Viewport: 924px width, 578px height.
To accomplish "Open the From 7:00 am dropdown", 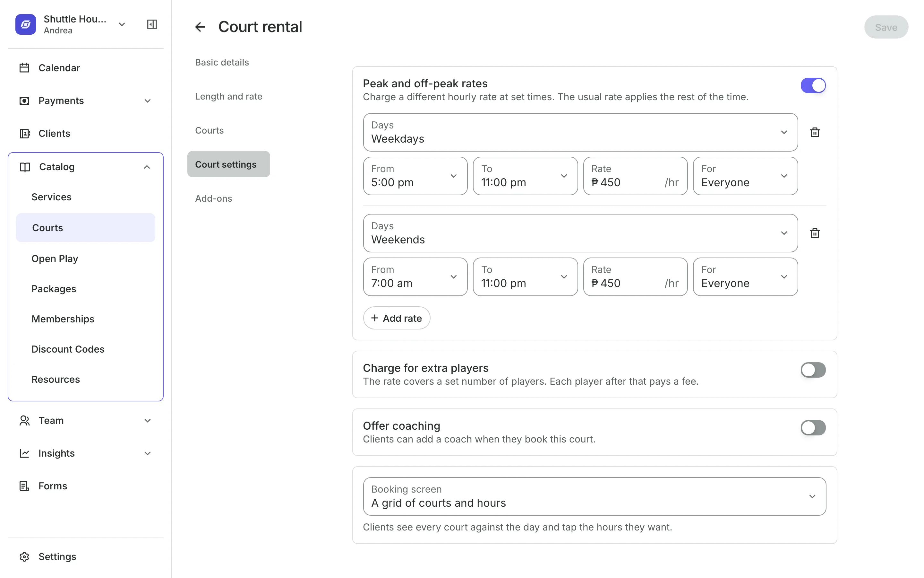I will 415,277.
